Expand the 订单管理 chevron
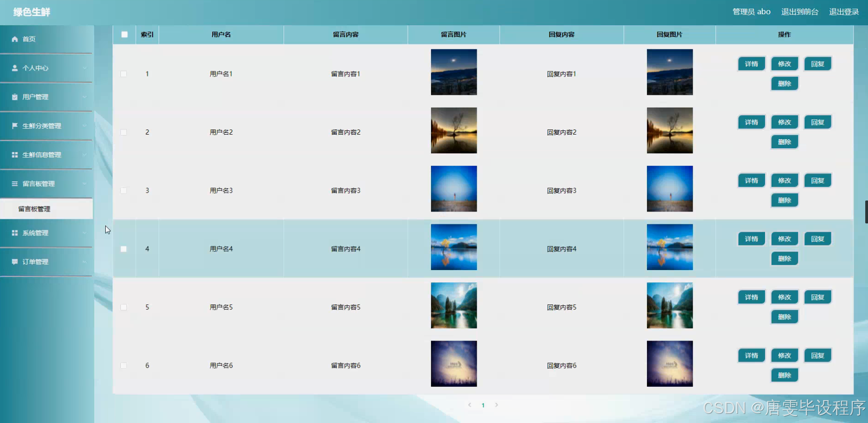 (85, 262)
